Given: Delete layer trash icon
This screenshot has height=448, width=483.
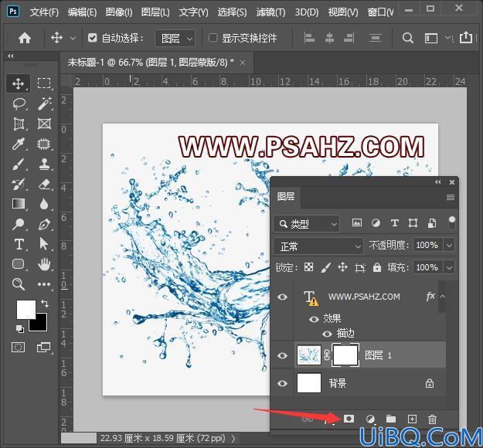Looking at the screenshot, I should (x=432, y=419).
